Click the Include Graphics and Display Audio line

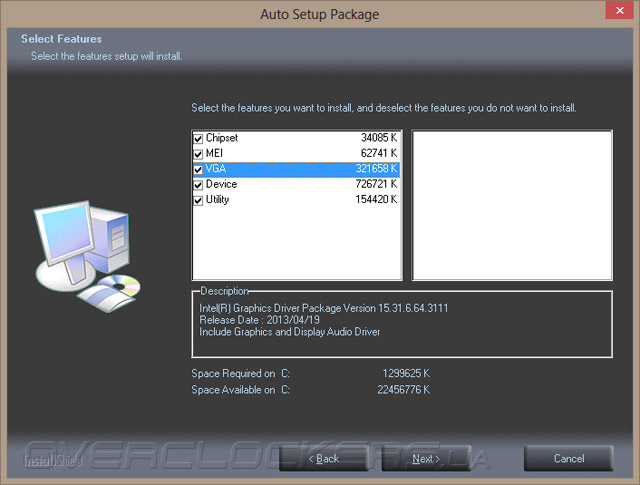point(289,331)
